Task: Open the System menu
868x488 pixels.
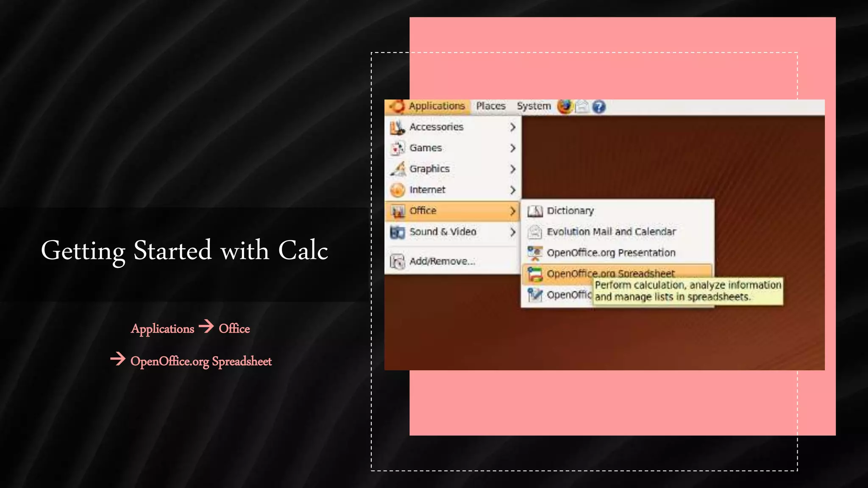Action: click(533, 106)
